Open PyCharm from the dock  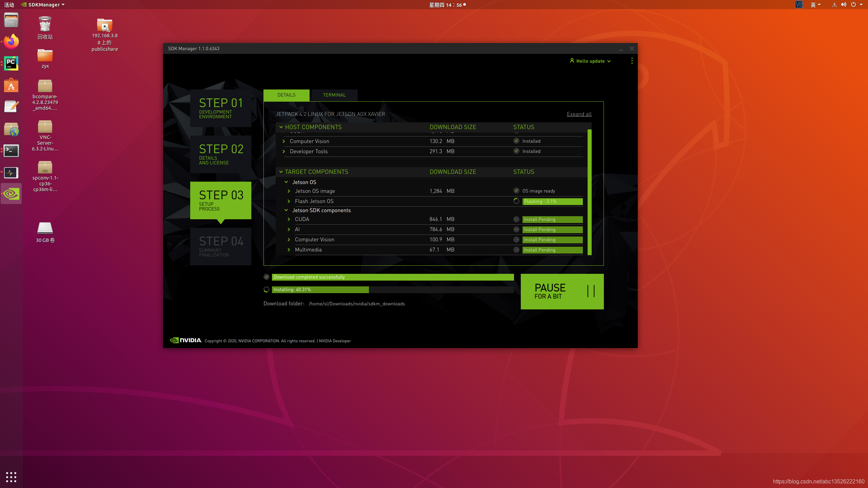(11, 63)
